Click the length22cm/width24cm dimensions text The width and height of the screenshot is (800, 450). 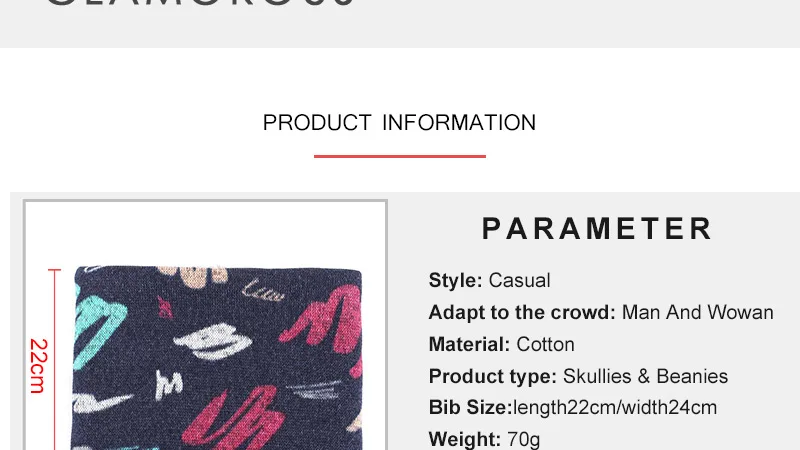(615, 408)
